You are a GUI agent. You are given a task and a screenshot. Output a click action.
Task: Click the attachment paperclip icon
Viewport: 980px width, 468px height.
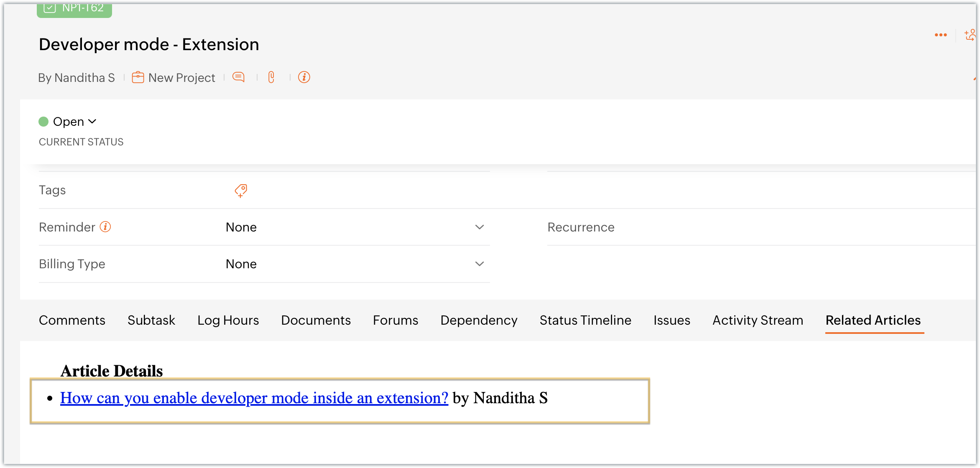point(271,77)
